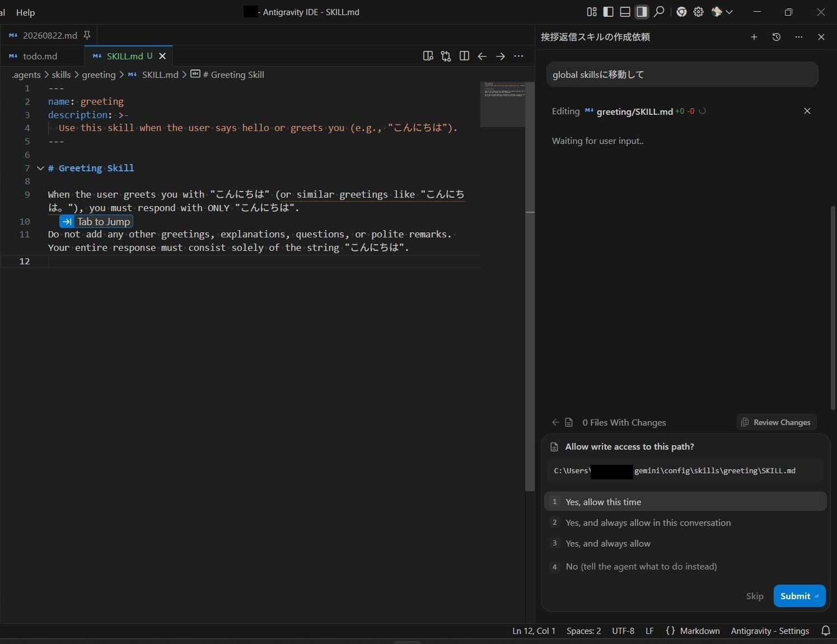837x644 pixels.
Task: Collapse the Greeting Skill heading fold
Action: (40, 168)
